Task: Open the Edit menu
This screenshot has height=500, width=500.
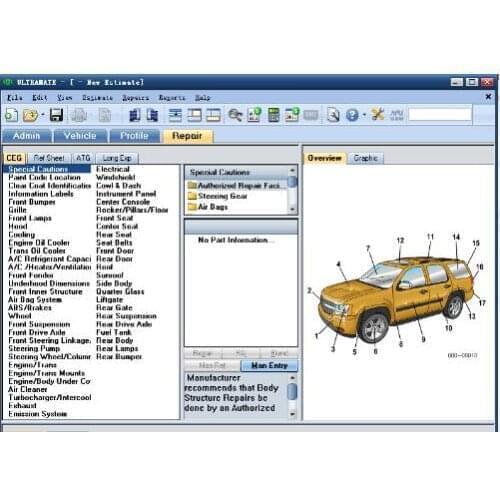Action: coord(40,98)
